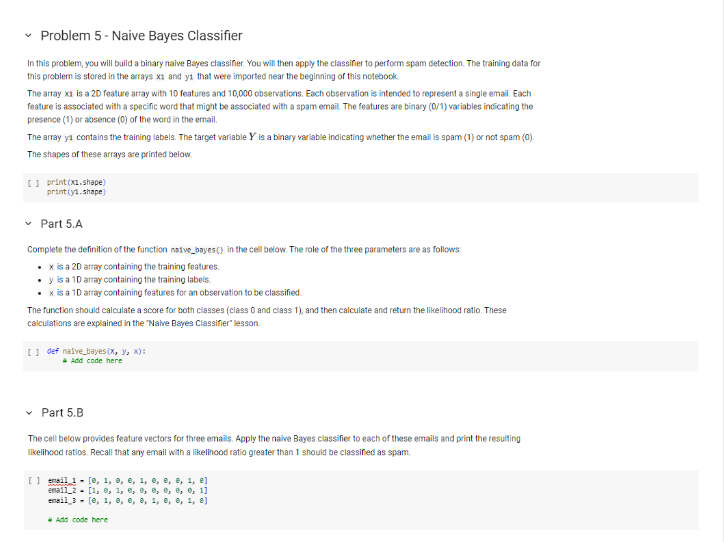Run the naive_bayes function code cell
Screen dimensions: 724x542
[34, 352]
